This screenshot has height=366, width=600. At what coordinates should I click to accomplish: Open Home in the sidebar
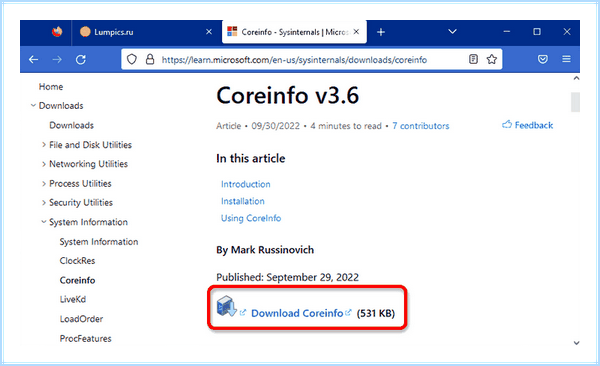click(51, 87)
